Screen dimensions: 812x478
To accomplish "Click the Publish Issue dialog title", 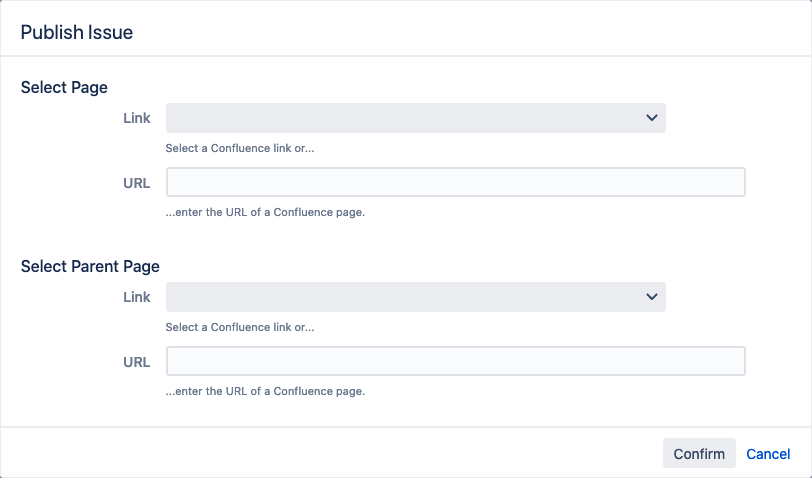I will click(x=77, y=32).
